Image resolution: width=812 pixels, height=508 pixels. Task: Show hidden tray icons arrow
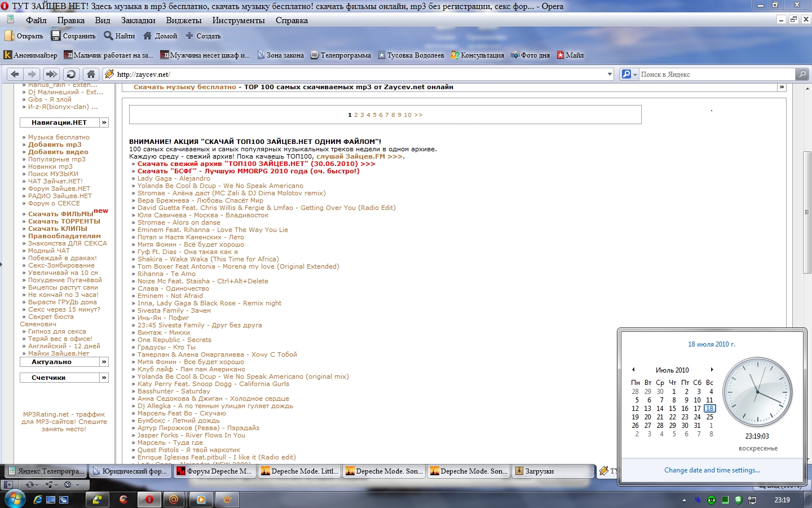pyautogui.click(x=685, y=500)
